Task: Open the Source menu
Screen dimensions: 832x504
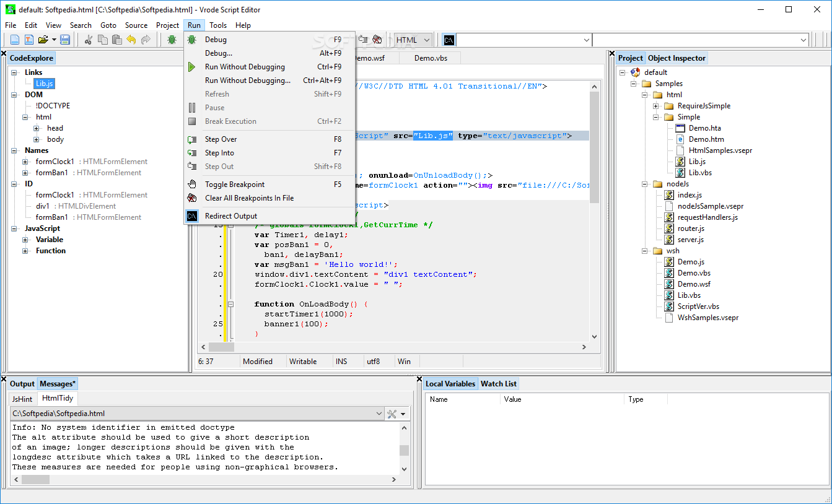Action: pyautogui.click(x=136, y=25)
